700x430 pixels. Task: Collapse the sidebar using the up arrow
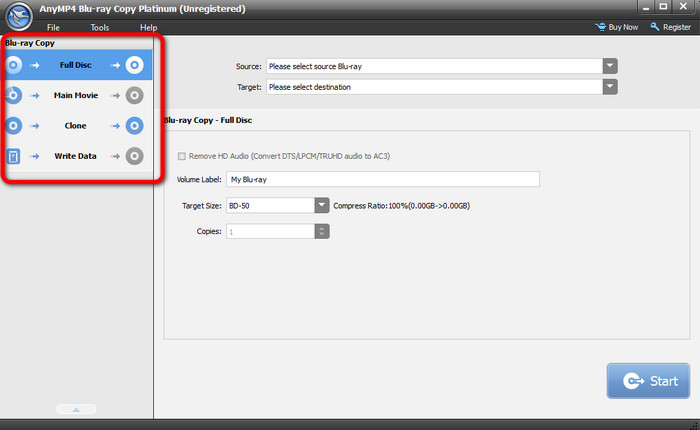point(76,409)
